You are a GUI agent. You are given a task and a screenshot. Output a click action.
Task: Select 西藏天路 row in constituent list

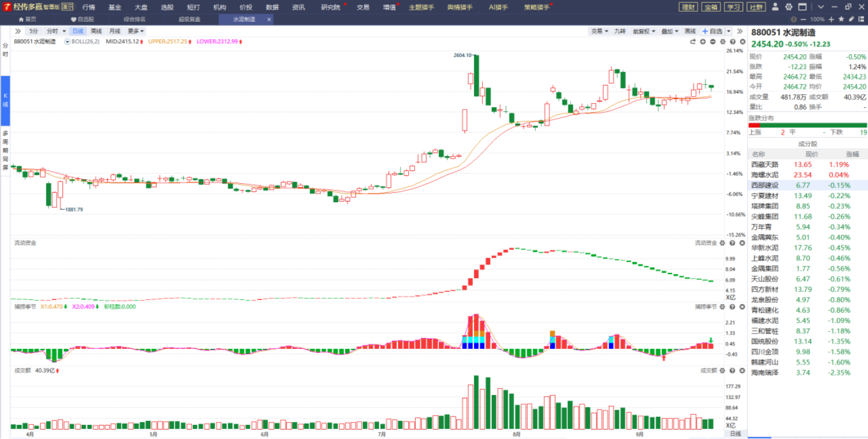point(808,164)
